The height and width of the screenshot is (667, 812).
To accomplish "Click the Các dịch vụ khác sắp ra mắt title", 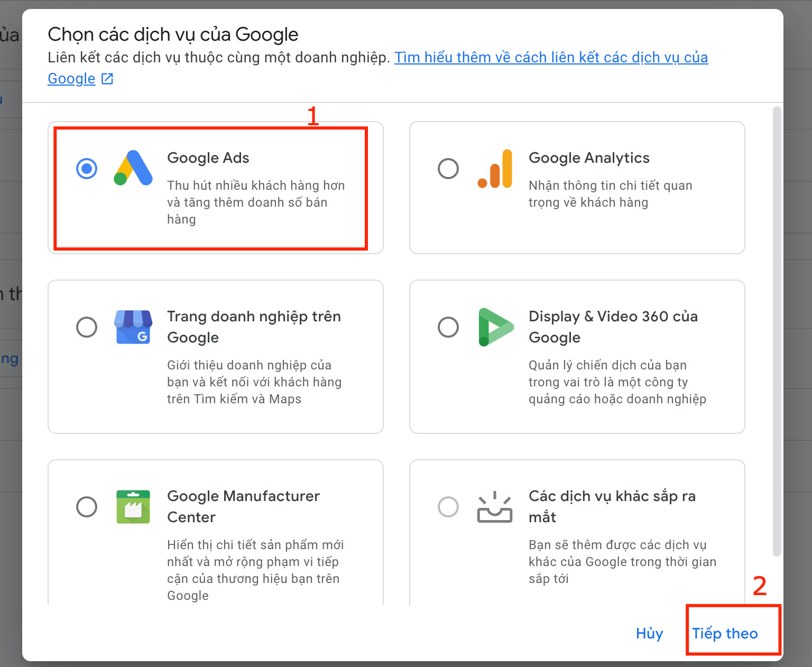I will point(612,506).
